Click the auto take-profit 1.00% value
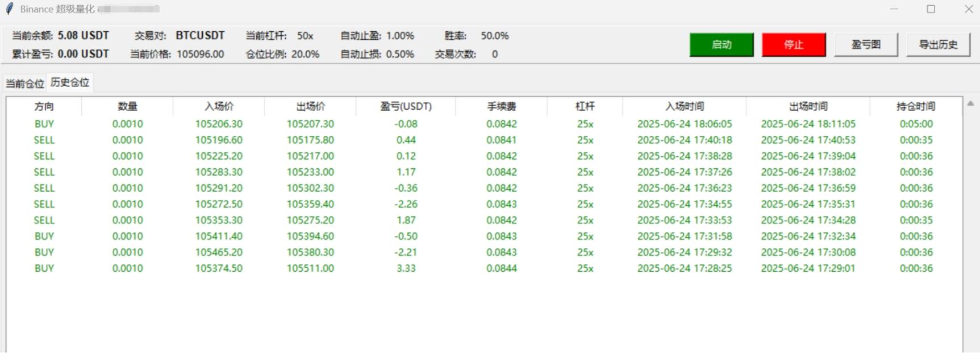980x353 pixels. coord(400,36)
